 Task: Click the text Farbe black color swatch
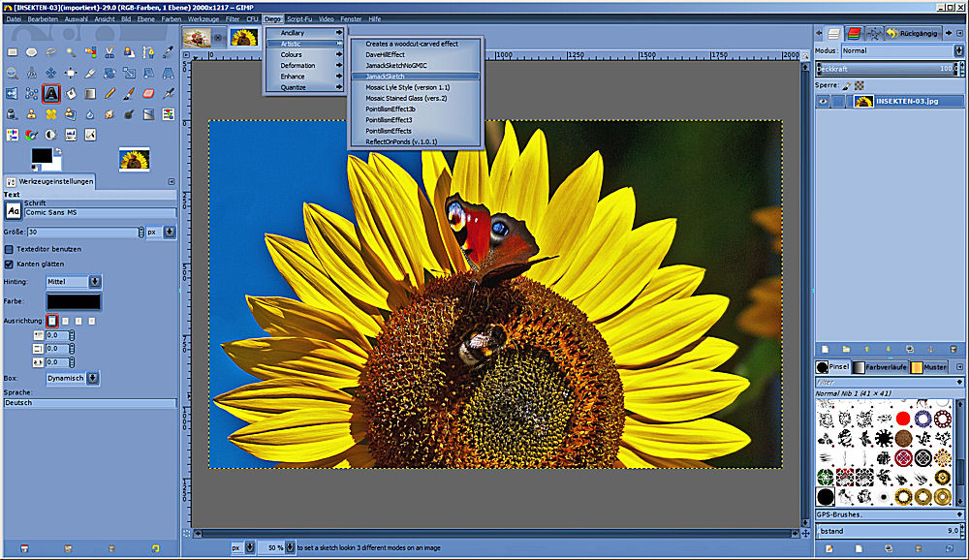point(73,301)
